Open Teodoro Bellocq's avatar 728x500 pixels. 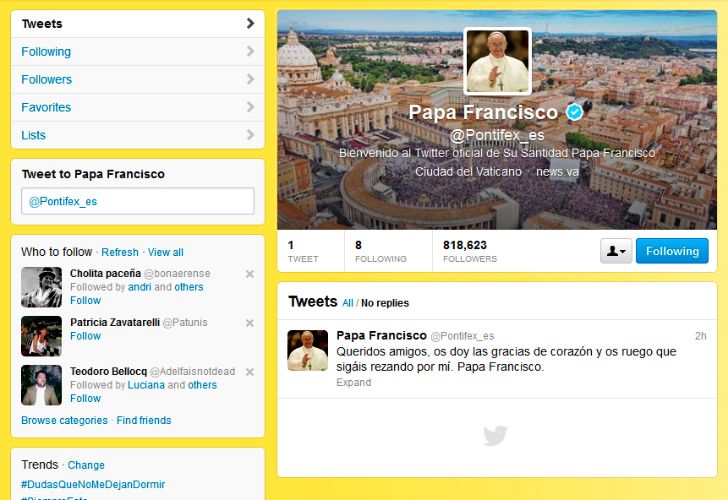[41, 385]
